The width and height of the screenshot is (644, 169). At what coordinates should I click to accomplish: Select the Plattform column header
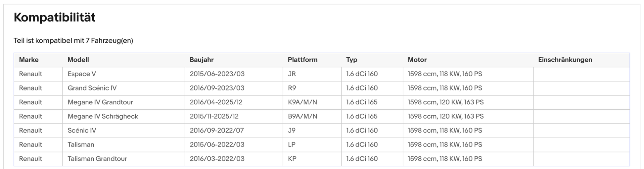tap(302, 60)
